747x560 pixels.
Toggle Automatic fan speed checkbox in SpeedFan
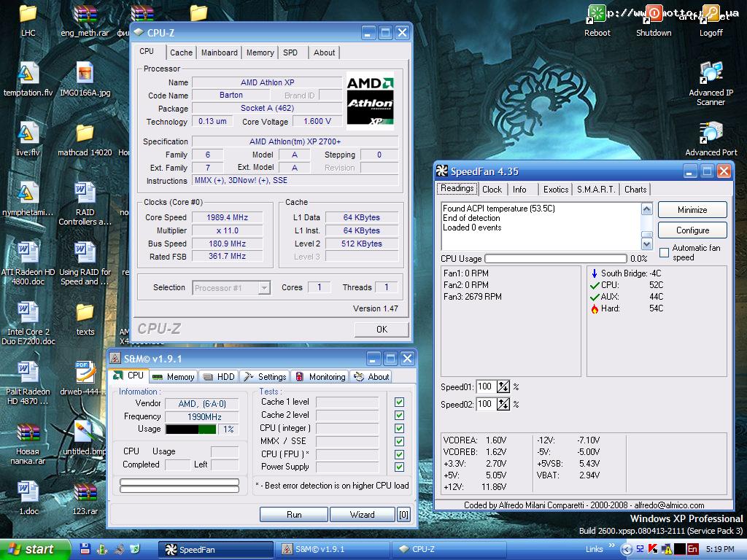(x=664, y=252)
